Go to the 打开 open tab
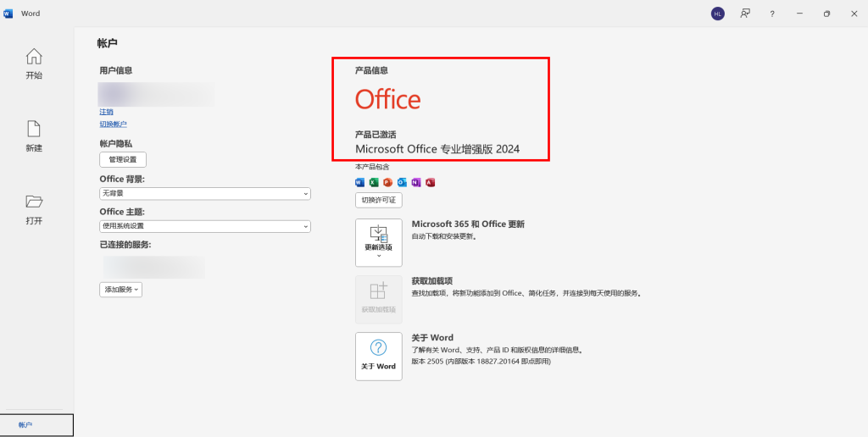Viewport: 868px width, 437px height. click(34, 210)
